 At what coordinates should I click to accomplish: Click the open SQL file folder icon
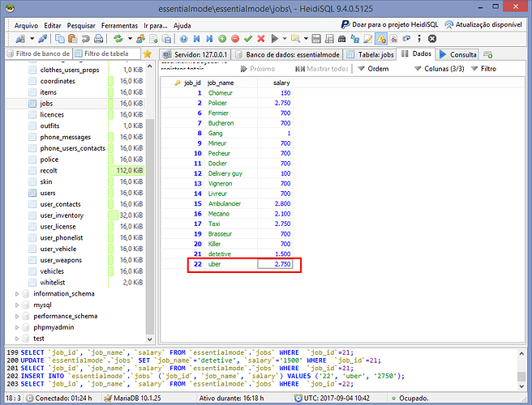click(x=295, y=39)
